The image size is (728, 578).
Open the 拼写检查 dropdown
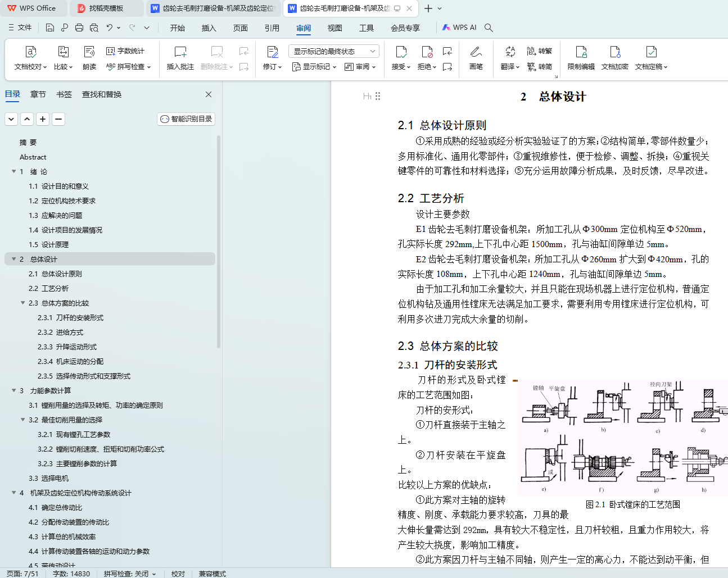[x=129, y=67]
